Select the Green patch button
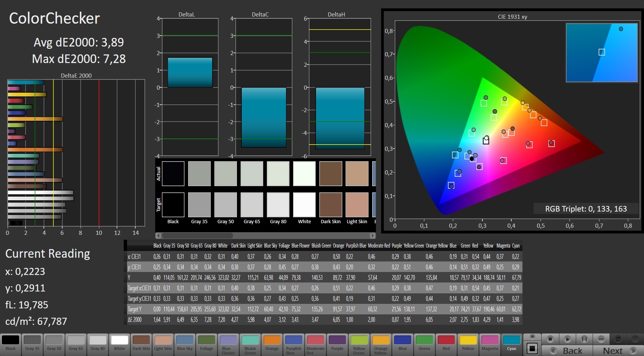 [424, 344]
